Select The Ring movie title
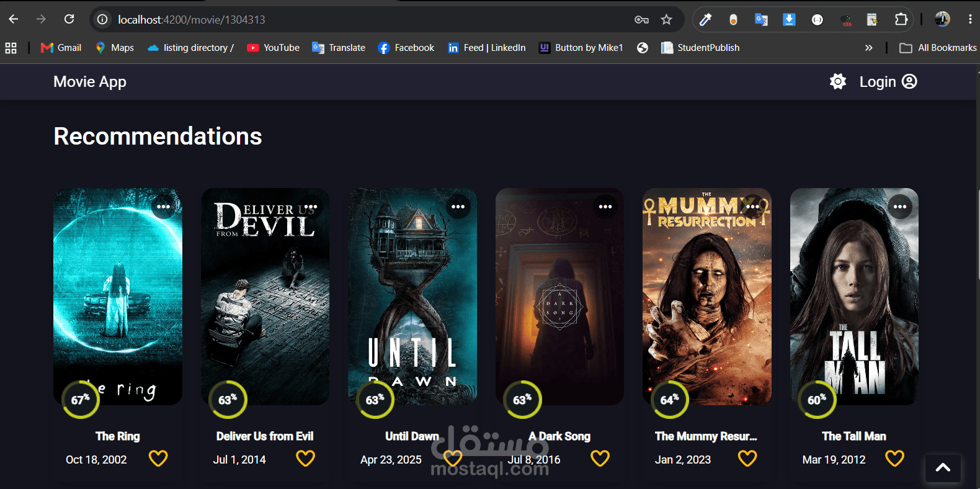Image resolution: width=980 pixels, height=489 pixels. pyautogui.click(x=118, y=436)
